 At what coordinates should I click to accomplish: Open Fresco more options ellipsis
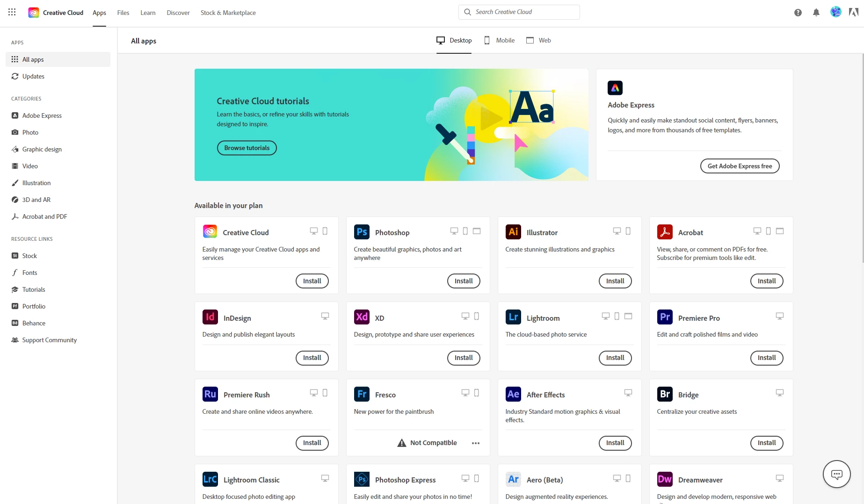click(x=476, y=443)
